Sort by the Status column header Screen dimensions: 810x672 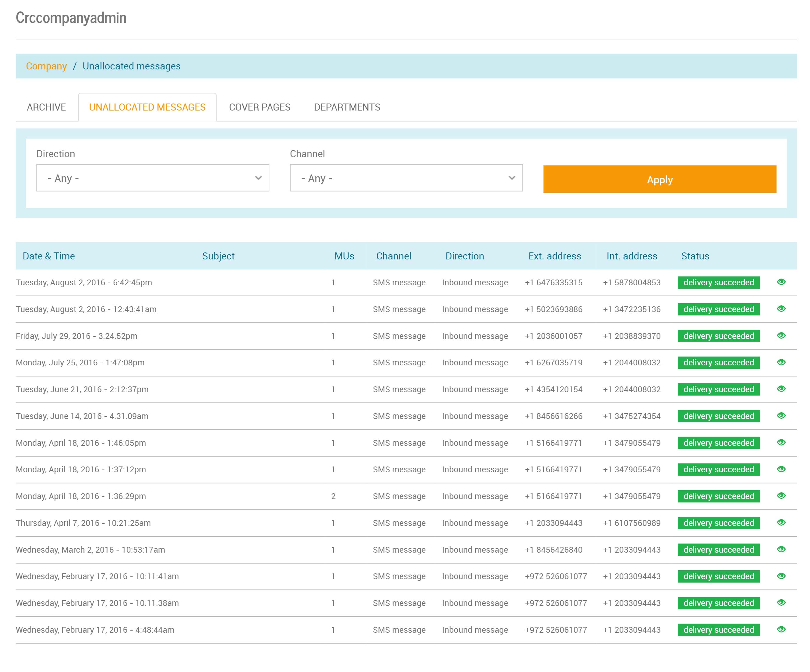tap(695, 256)
